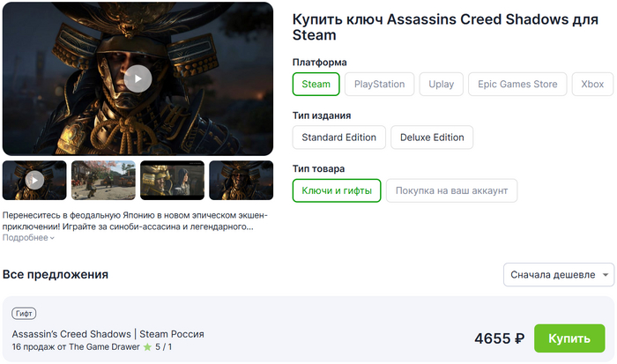Screen dimensions: 617x364
Task: Choose Покупка на ваш аккаунт option
Action: [x=451, y=190]
